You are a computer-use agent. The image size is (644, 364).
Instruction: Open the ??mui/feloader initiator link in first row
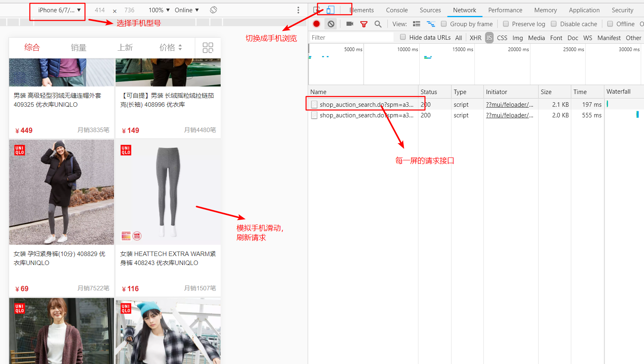510,104
